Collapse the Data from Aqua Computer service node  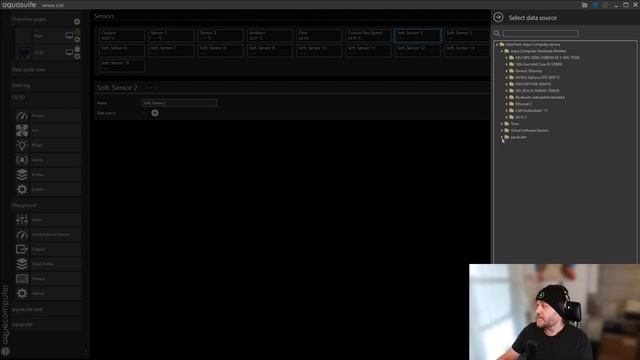pyautogui.click(x=497, y=44)
